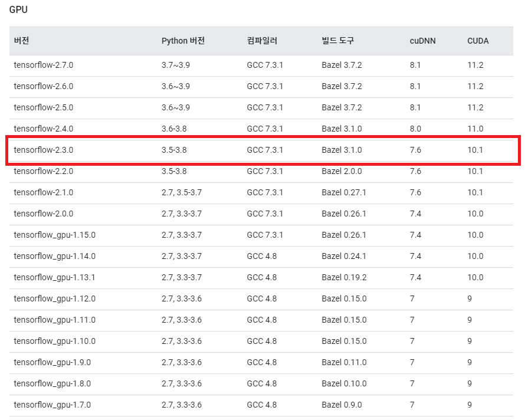Select cuDNN 8.1 in tensorflow-2.7.0 row

pyautogui.click(x=415, y=65)
